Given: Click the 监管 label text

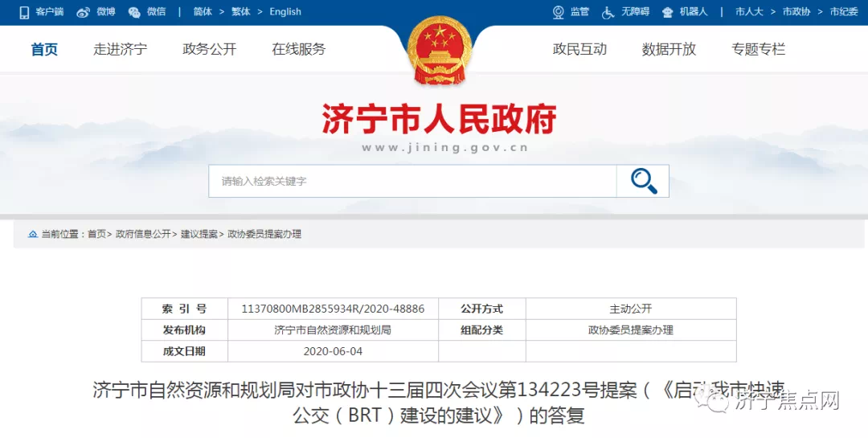Looking at the screenshot, I should (x=579, y=11).
